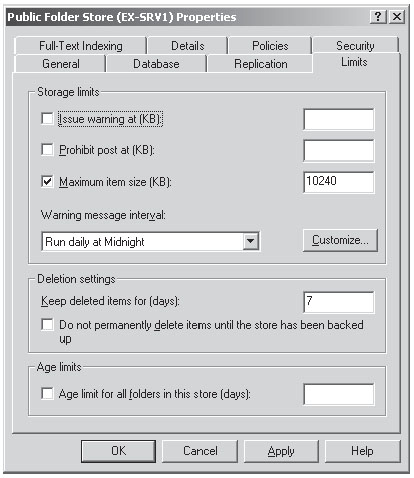Viewport: 414px width, 478px height.
Task: Switch to the Full-Text Indexing tab
Action: click(81, 46)
